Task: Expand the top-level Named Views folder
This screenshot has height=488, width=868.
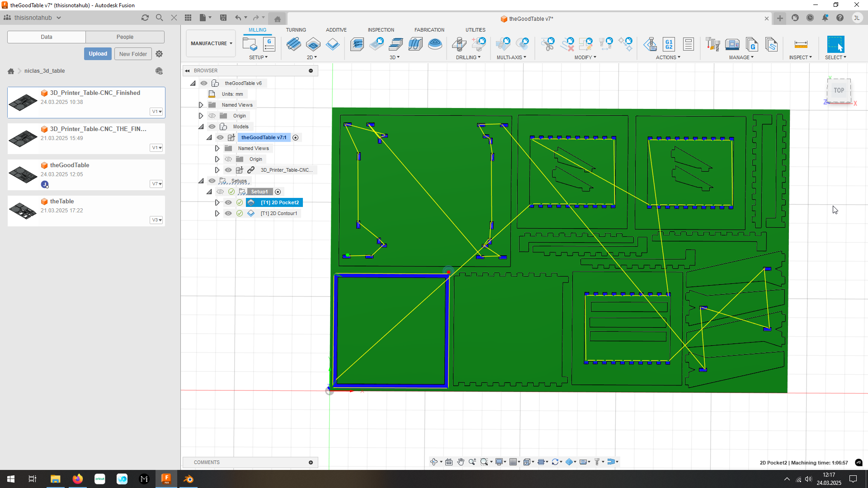Action: pyautogui.click(x=201, y=105)
